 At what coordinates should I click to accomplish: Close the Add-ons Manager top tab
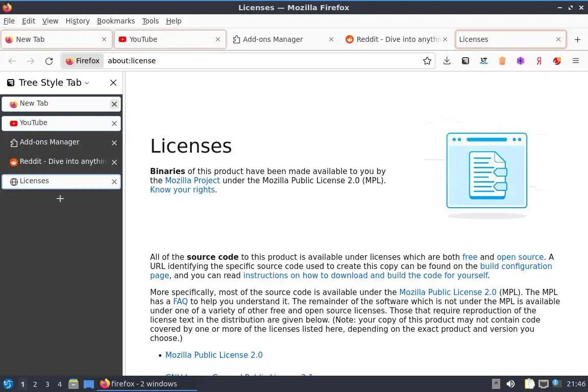click(x=331, y=39)
